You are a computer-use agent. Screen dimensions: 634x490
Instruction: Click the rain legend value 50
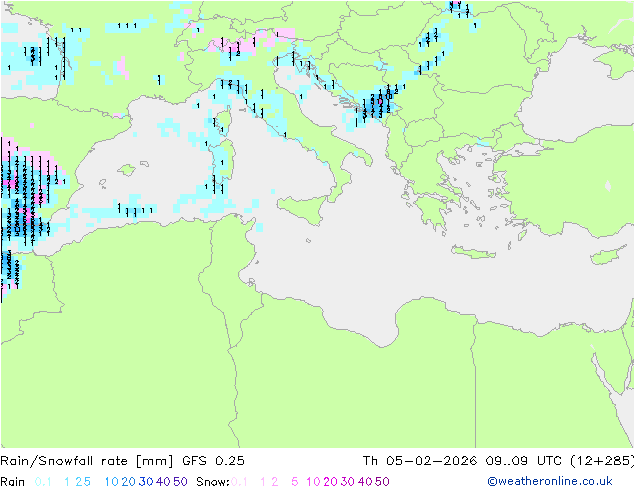coord(180,482)
